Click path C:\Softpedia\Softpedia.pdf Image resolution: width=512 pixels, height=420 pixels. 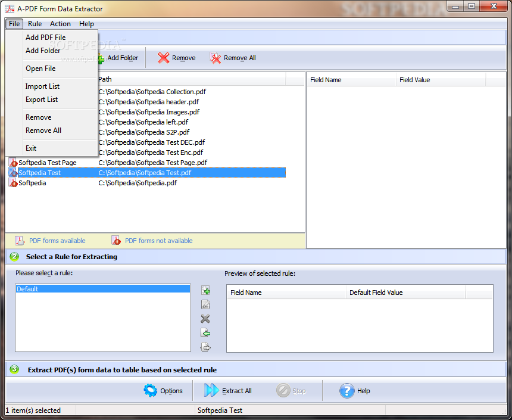(138, 183)
